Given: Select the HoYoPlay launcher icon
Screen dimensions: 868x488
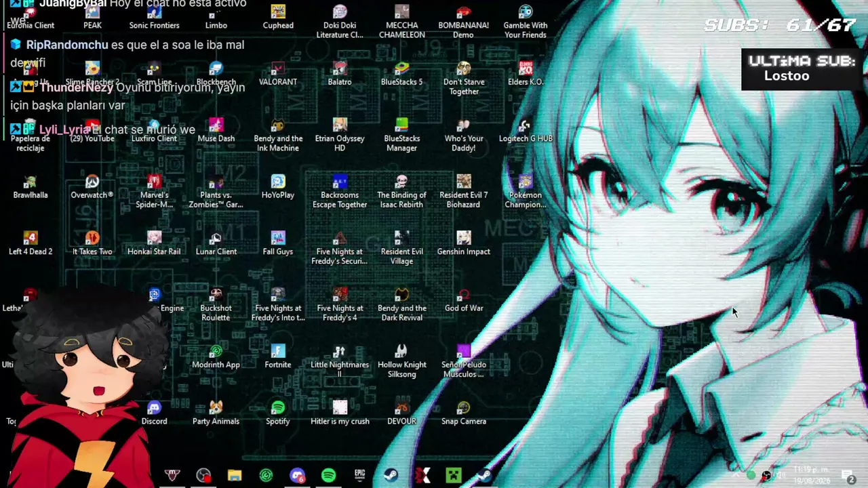Looking at the screenshot, I should click(278, 186).
